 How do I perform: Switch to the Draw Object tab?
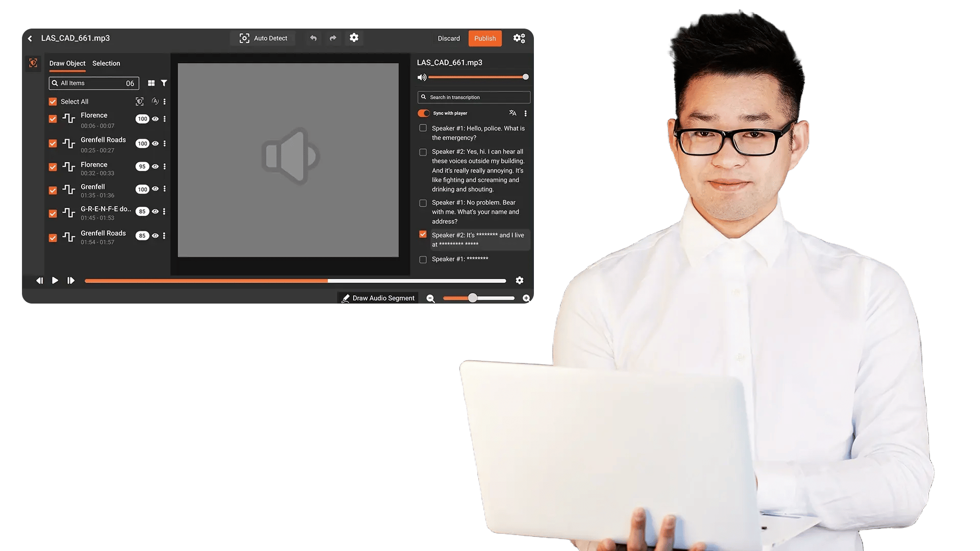click(67, 63)
